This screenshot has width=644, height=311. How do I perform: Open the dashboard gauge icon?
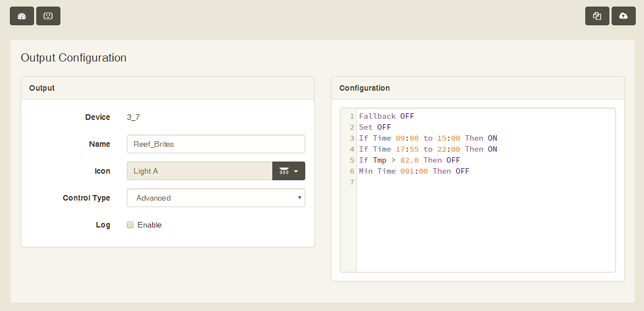point(22,16)
